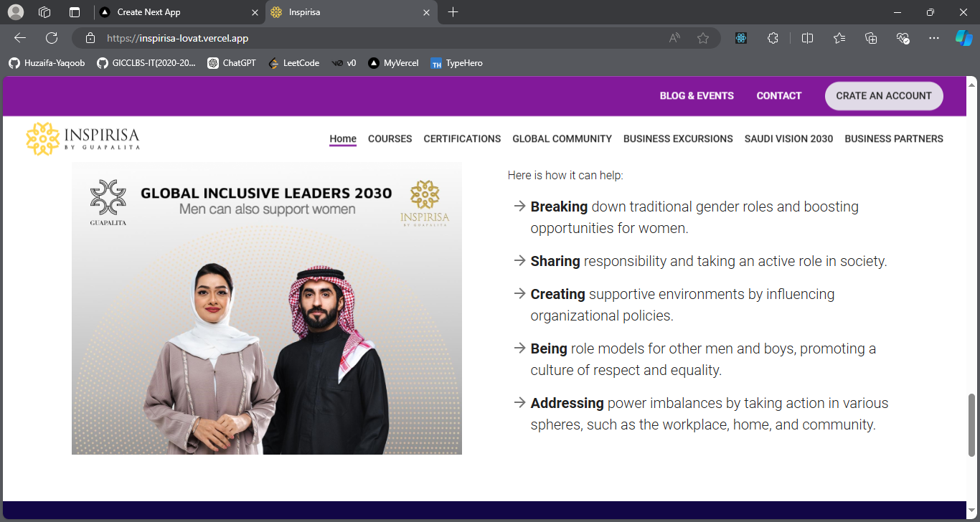Screen dimensions: 980x522
Task: Reload the page with refresh icon
Action: 52,38
